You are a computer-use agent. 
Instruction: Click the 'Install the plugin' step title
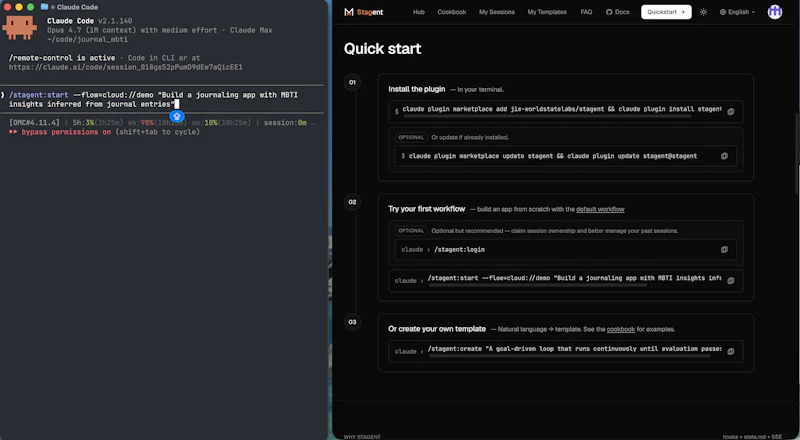417,89
